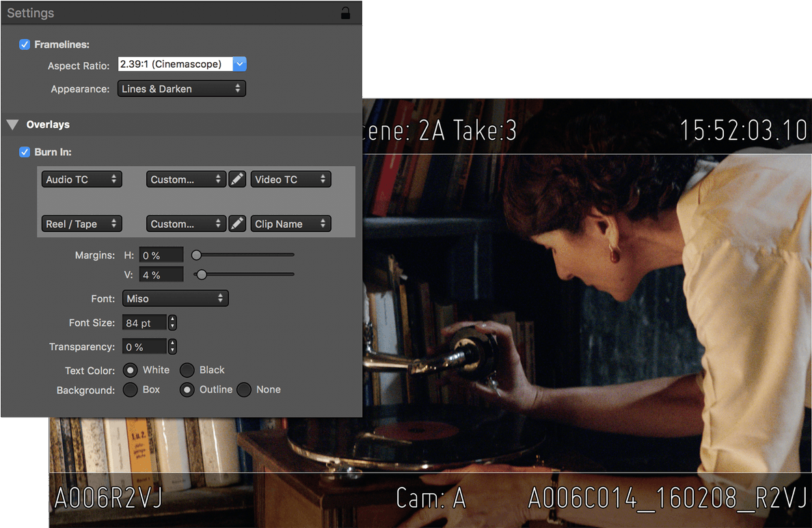The height and width of the screenshot is (528, 812).
Task: Open the Video TC burn-in dropdown
Action: (x=291, y=179)
